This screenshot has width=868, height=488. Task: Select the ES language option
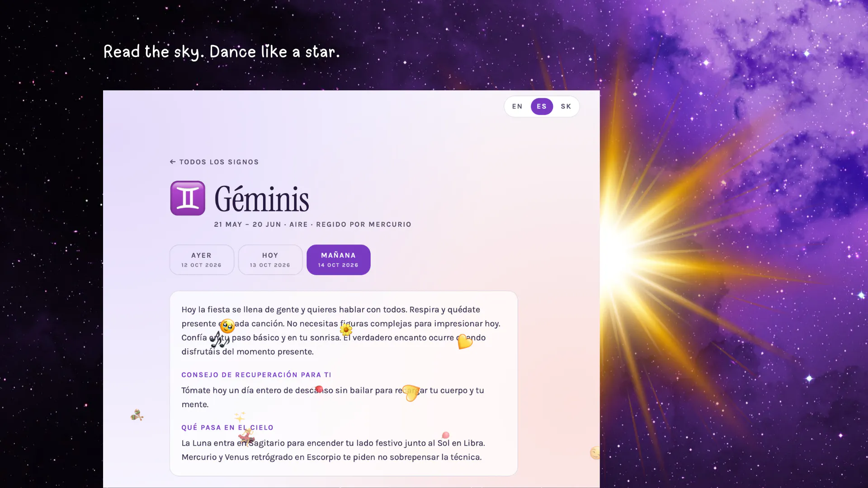[542, 107]
